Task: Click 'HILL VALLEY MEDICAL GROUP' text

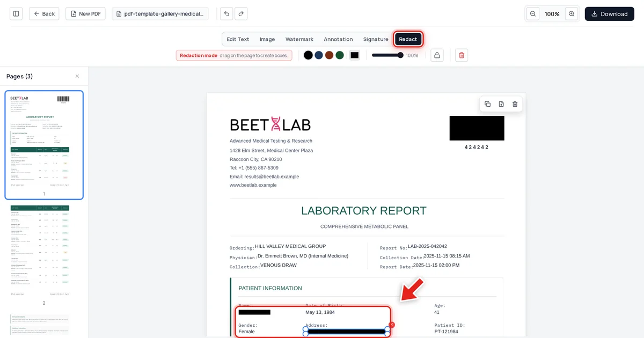Action: point(290,246)
